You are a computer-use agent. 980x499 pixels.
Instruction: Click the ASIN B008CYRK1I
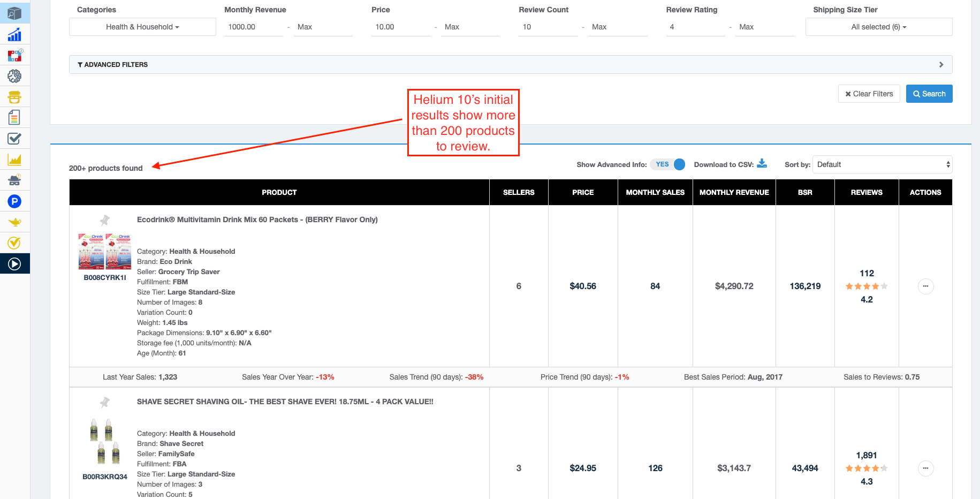[x=105, y=277]
